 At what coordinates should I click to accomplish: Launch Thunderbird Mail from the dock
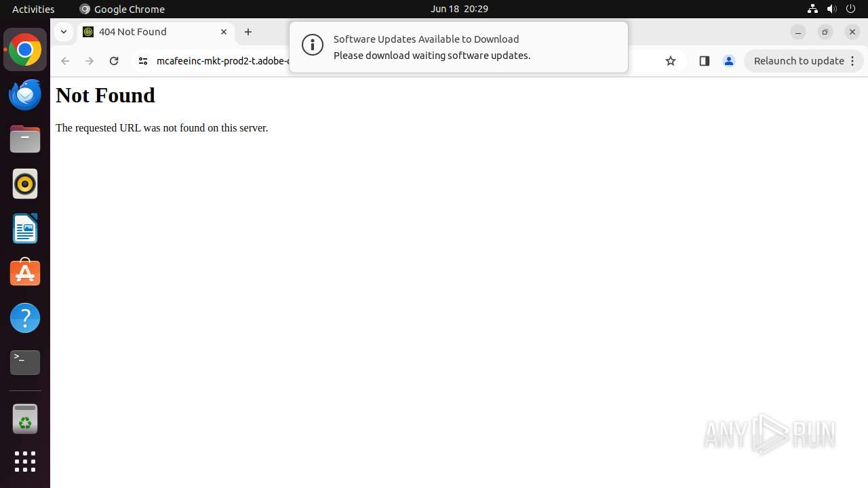[25, 95]
